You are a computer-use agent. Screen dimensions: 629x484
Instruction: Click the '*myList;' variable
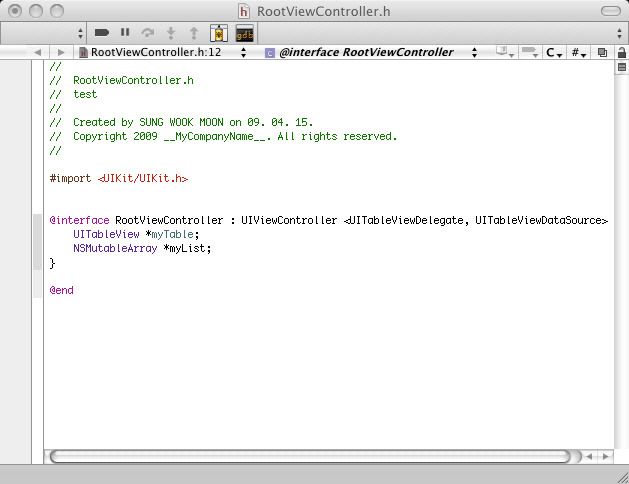coord(187,248)
